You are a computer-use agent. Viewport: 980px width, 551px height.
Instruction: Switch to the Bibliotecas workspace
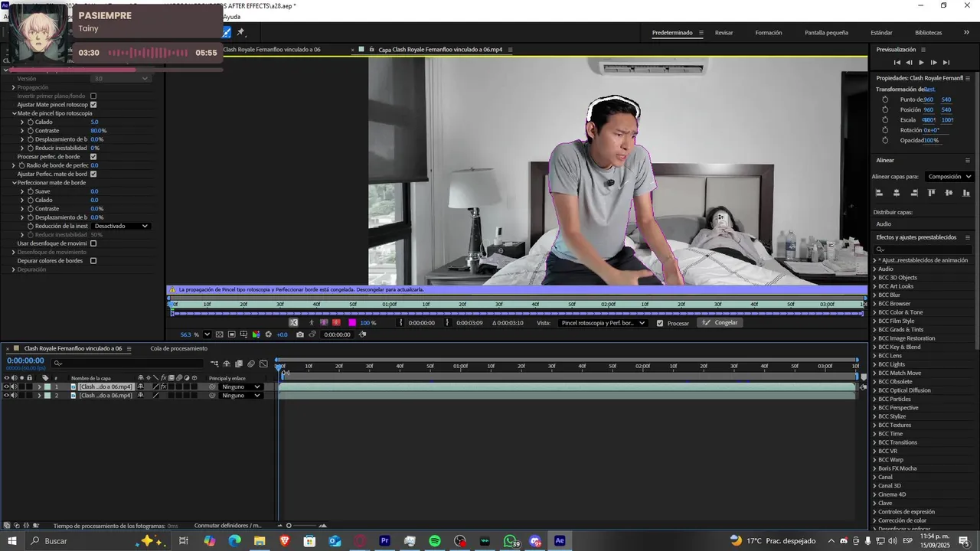[x=928, y=33]
